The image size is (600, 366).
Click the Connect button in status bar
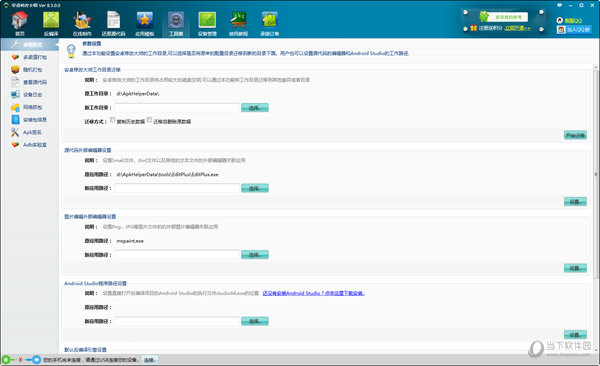[x=150, y=360]
